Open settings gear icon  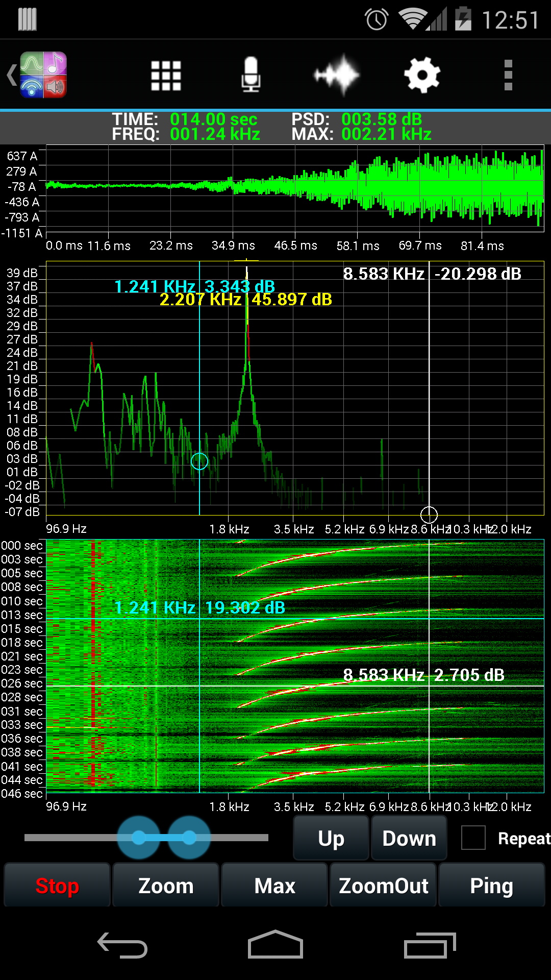(422, 75)
